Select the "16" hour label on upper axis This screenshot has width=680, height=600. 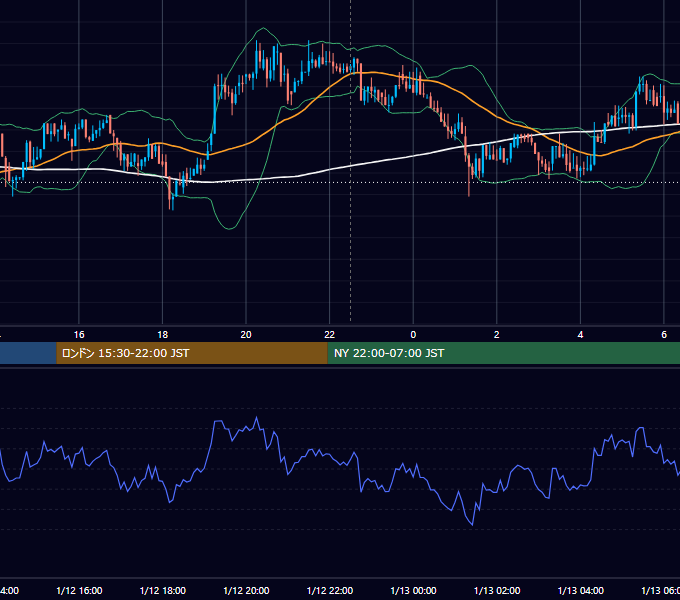point(79,334)
